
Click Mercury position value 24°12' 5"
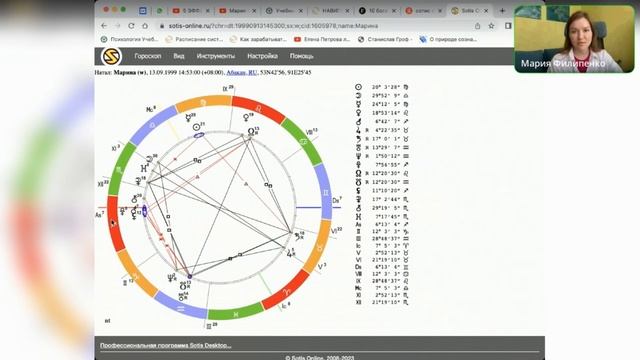pyautogui.click(x=386, y=104)
